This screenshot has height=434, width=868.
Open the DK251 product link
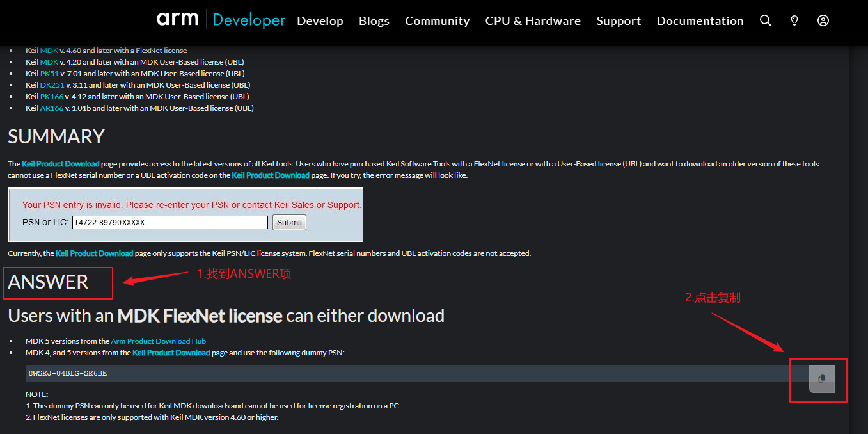(52, 85)
